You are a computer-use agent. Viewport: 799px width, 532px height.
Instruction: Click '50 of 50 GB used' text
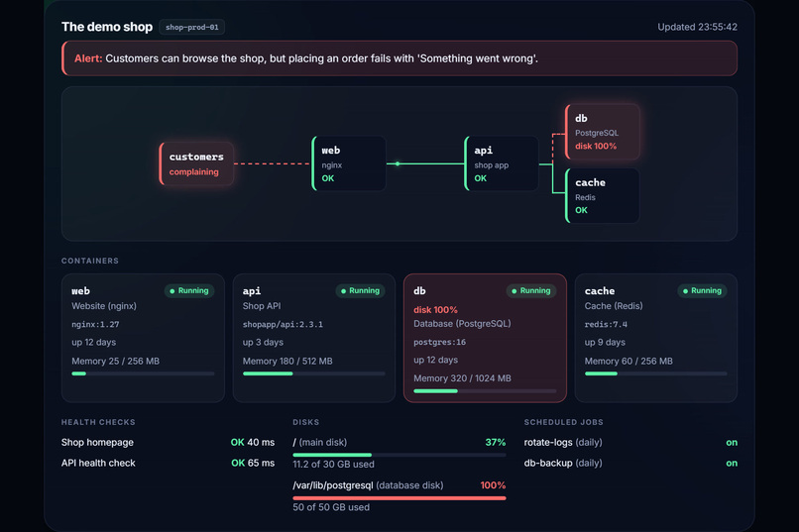coord(331,507)
